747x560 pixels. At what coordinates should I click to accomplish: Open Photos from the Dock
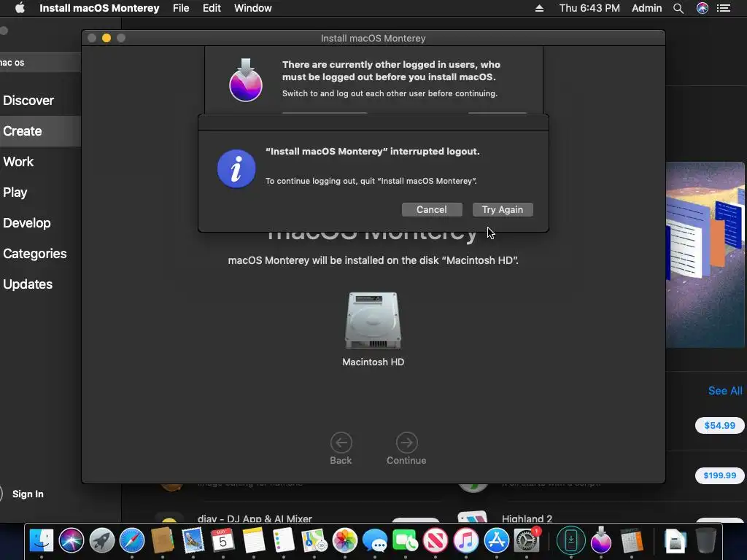[344, 541]
